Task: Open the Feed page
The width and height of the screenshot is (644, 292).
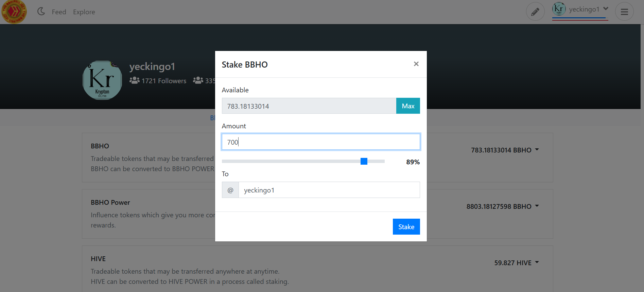Action: pyautogui.click(x=59, y=12)
